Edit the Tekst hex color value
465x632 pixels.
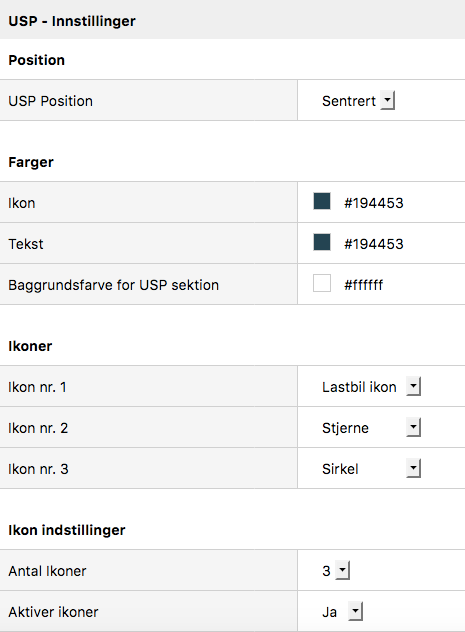tap(374, 244)
